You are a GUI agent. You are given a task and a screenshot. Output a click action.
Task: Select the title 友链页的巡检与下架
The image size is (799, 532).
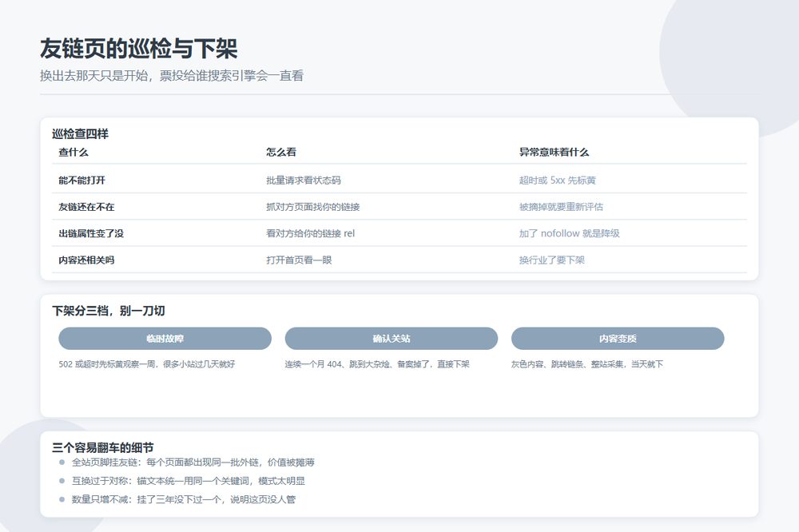click(138, 49)
